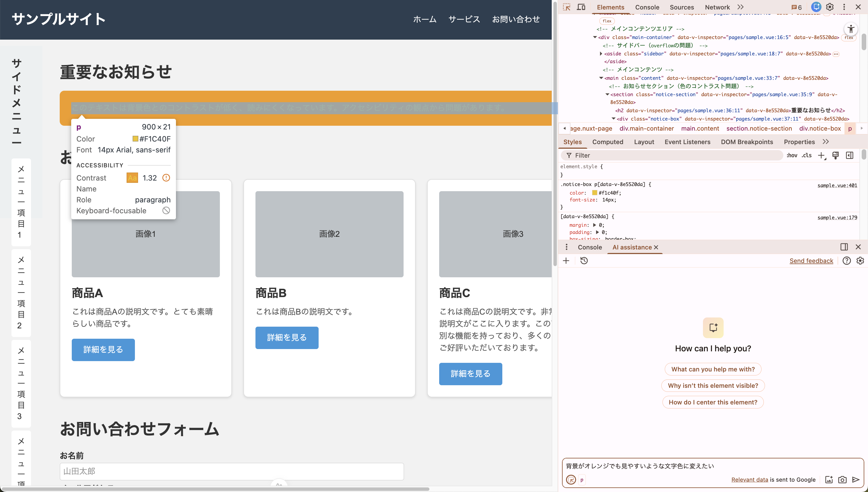Viewport: 868px width, 492px height.
Task: Click the take screenshot camera icon
Action: (x=842, y=479)
